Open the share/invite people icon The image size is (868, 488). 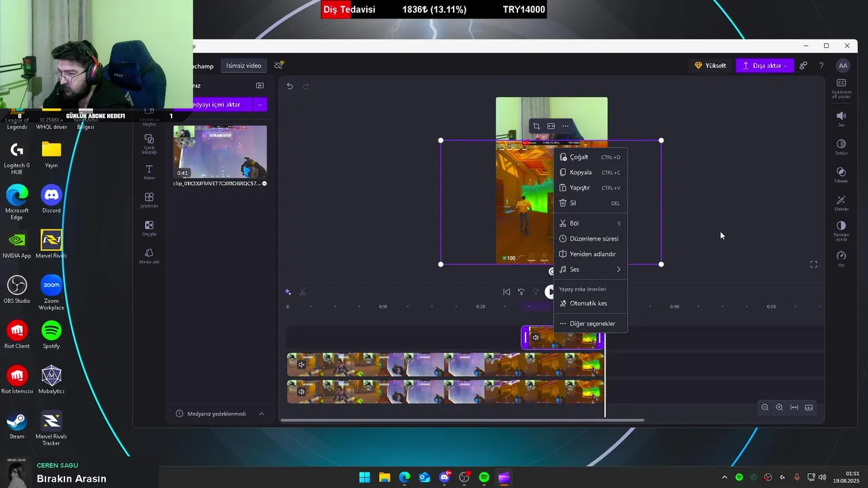pyautogui.click(x=804, y=66)
